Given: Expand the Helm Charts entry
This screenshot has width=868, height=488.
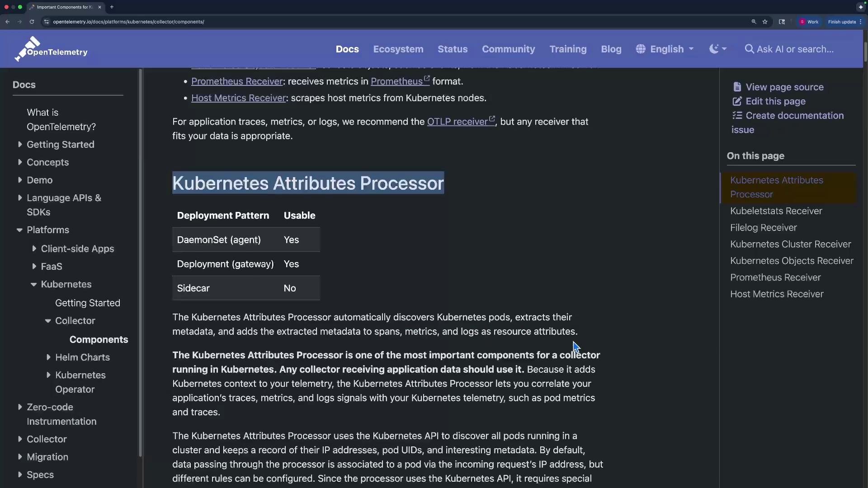Looking at the screenshot, I should tap(48, 357).
